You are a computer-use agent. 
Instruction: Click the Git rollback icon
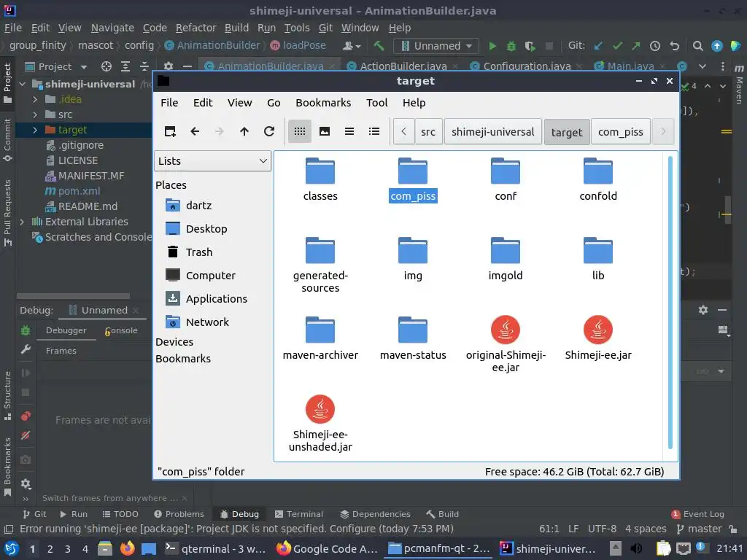[674, 46]
